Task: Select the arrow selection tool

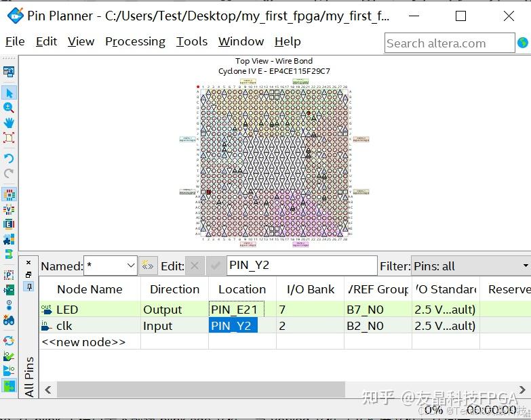Action: click(9, 93)
